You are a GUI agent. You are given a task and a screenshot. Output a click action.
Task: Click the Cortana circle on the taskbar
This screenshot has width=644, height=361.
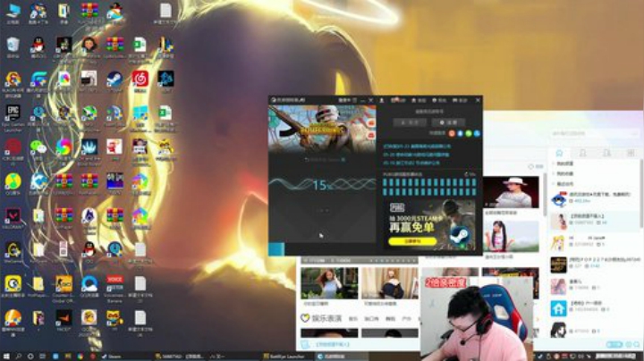(x=30, y=356)
